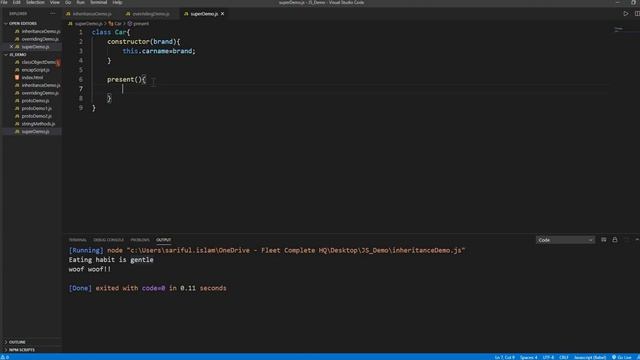Open the Run menu
Image resolution: width=640 pixels, height=360 pixels.
pyautogui.click(x=80, y=2)
